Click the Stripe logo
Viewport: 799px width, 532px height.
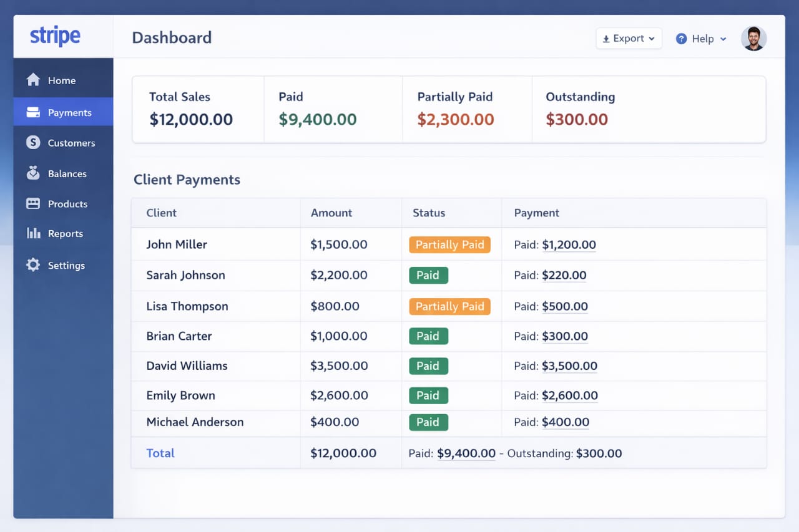pyautogui.click(x=55, y=36)
